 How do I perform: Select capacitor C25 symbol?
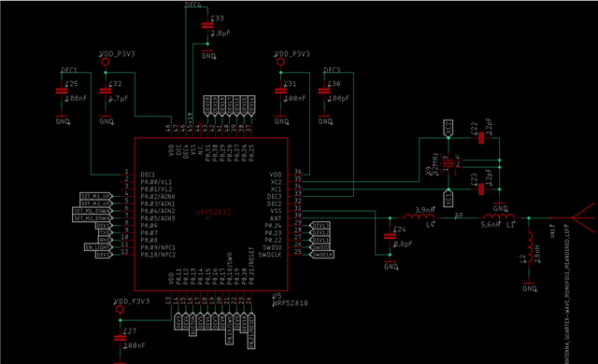[62, 91]
